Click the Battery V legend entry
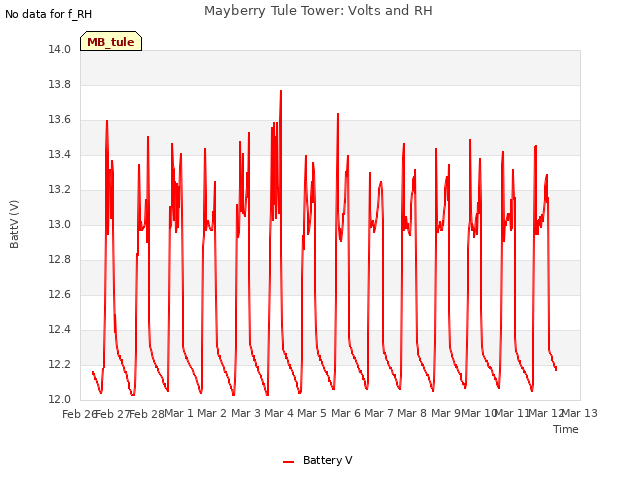This screenshot has height=480, width=640. pos(318,460)
